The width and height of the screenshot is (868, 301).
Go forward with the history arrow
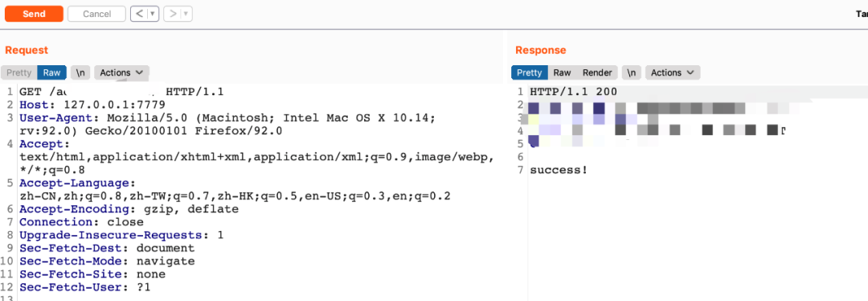pyautogui.click(x=173, y=14)
